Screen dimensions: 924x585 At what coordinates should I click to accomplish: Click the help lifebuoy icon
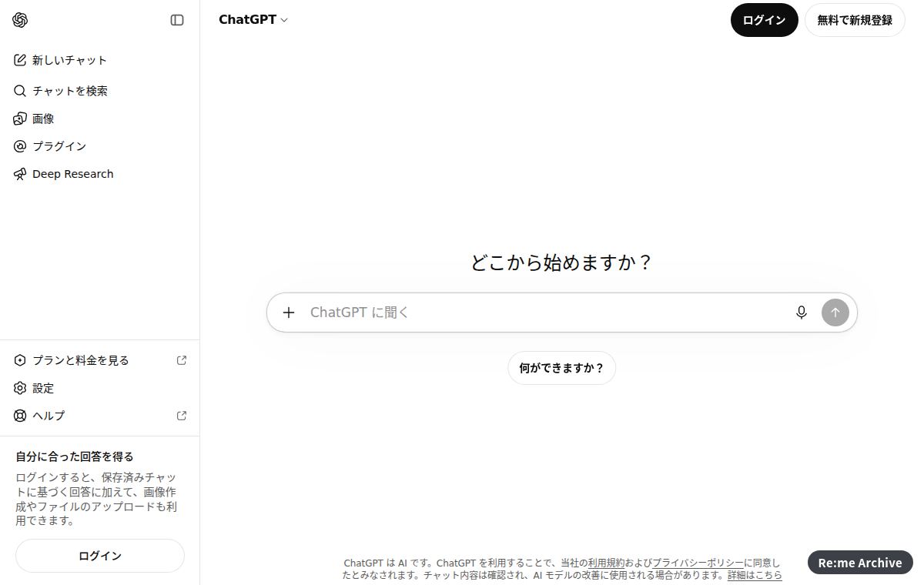point(20,416)
